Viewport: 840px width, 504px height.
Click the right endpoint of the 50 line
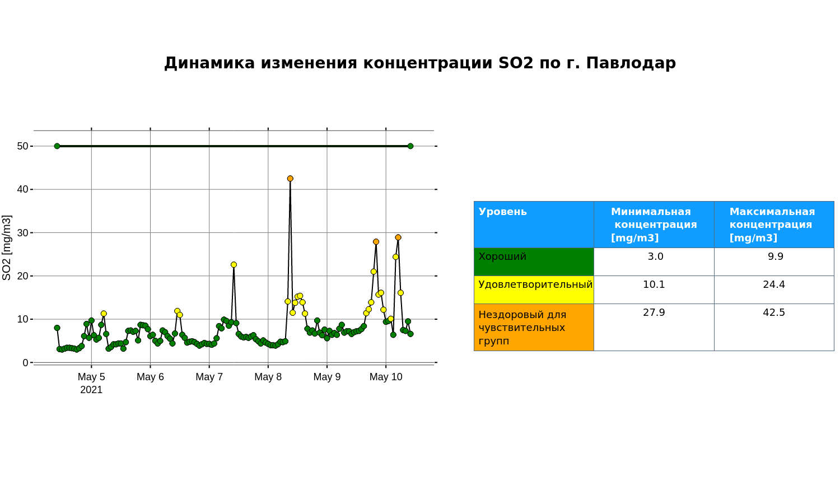click(x=410, y=146)
